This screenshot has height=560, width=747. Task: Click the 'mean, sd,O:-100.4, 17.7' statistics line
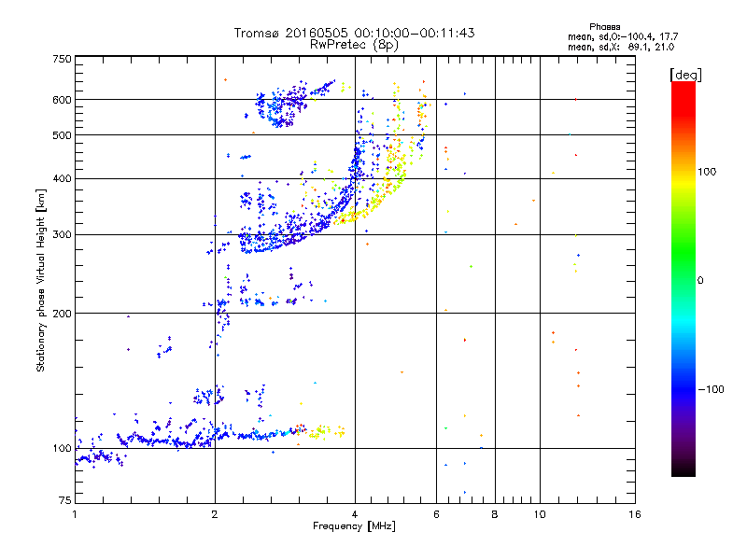pyautogui.click(x=623, y=36)
